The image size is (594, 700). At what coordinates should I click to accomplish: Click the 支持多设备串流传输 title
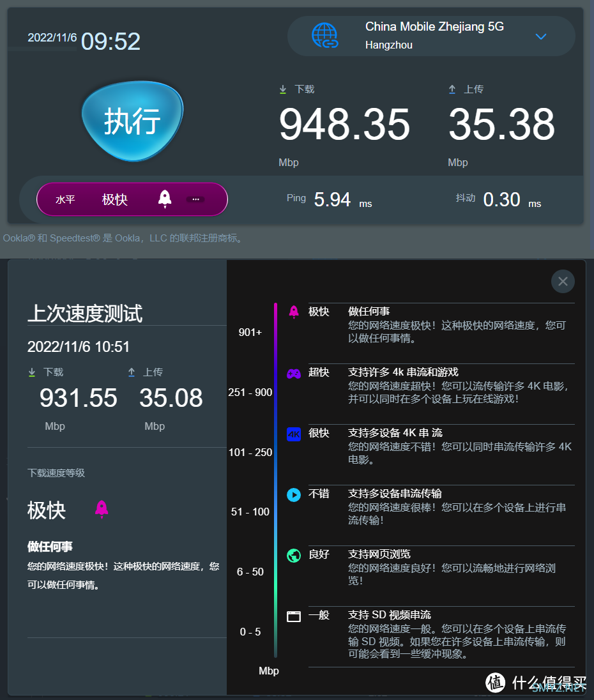pyautogui.click(x=395, y=494)
